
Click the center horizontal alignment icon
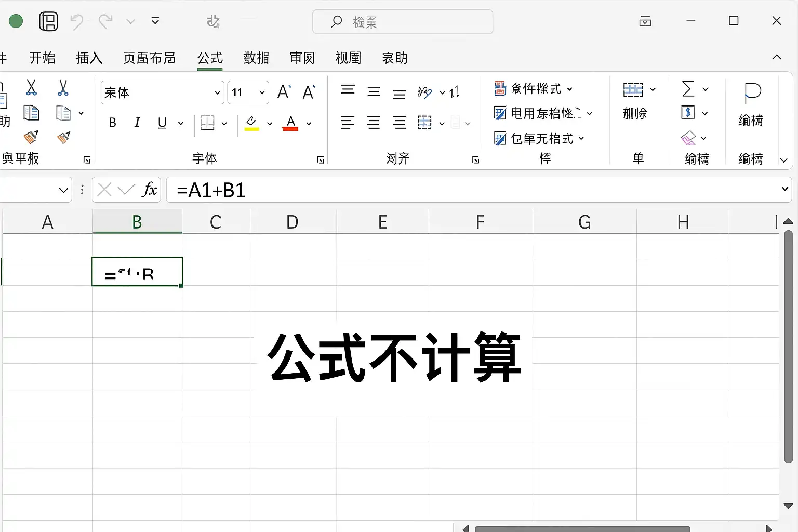[x=373, y=123]
